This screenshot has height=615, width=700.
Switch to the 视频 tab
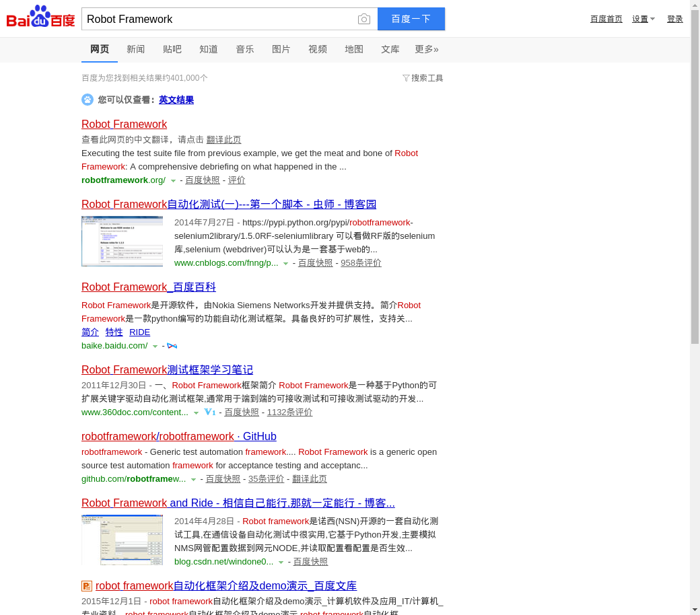(x=318, y=49)
